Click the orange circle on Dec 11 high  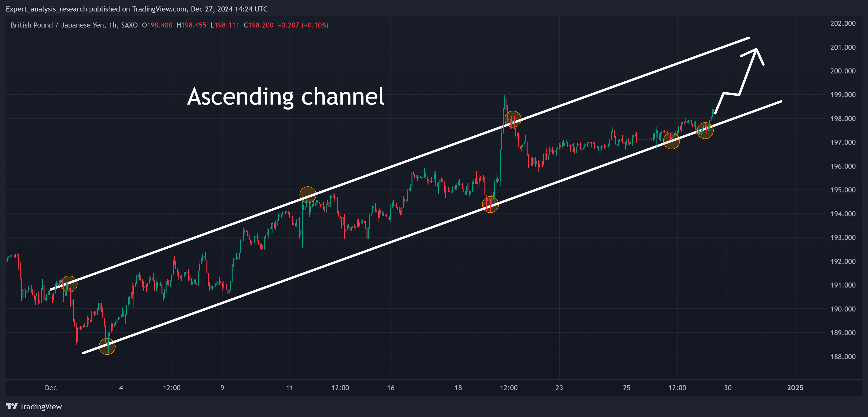308,195
